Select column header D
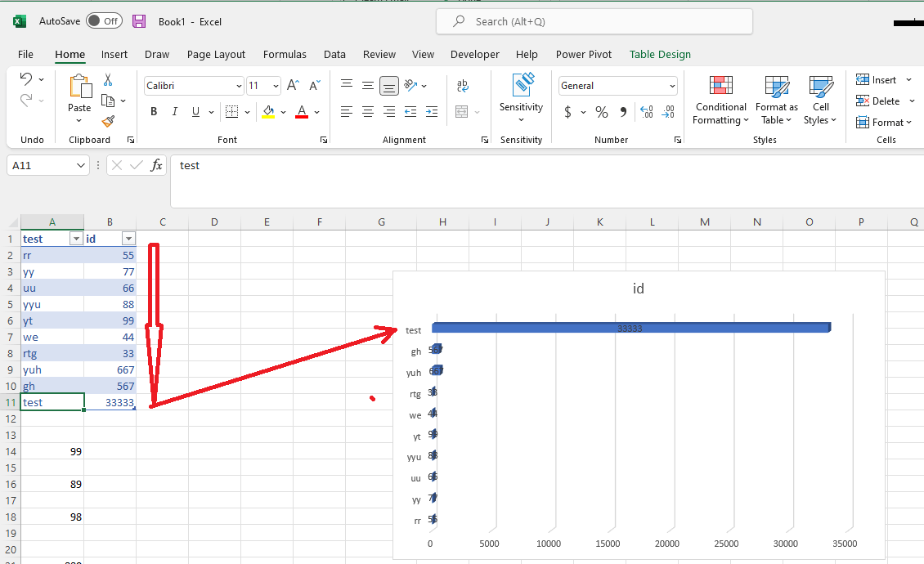The height and width of the screenshot is (564, 924). click(x=214, y=222)
